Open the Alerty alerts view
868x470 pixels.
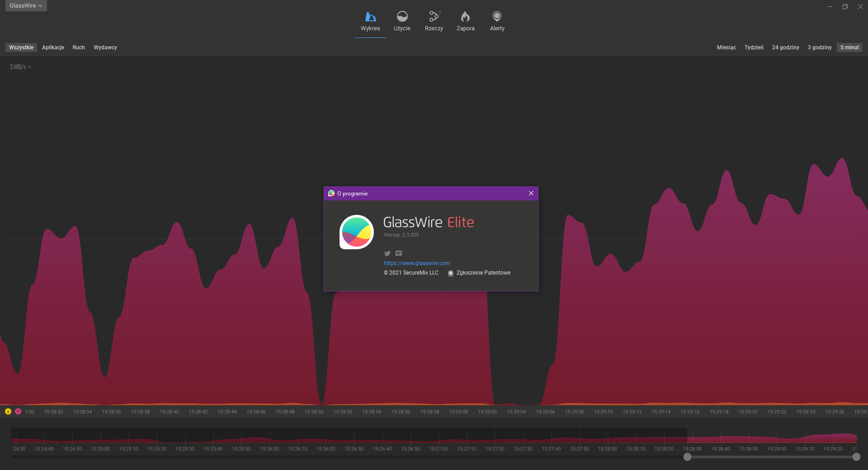[x=497, y=21]
